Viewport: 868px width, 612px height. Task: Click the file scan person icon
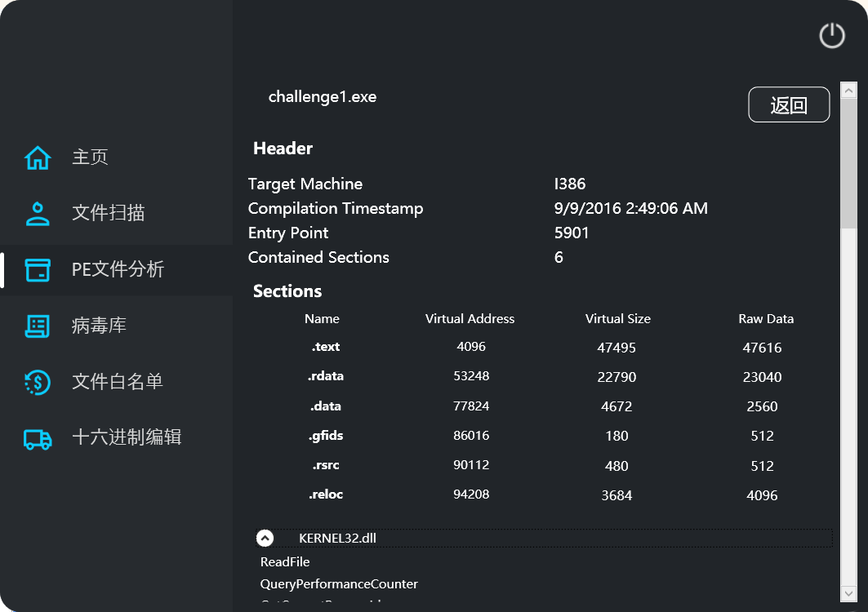tap(38, 214)
